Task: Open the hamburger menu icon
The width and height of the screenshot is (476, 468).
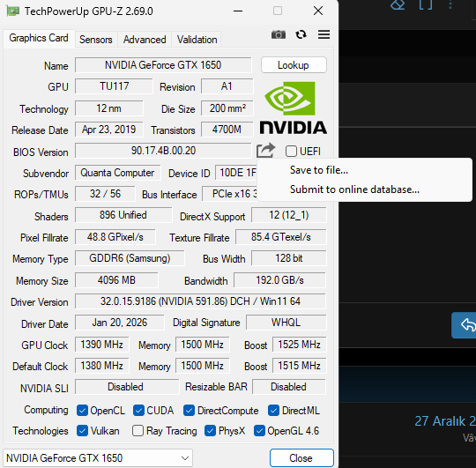Action: 324,34
